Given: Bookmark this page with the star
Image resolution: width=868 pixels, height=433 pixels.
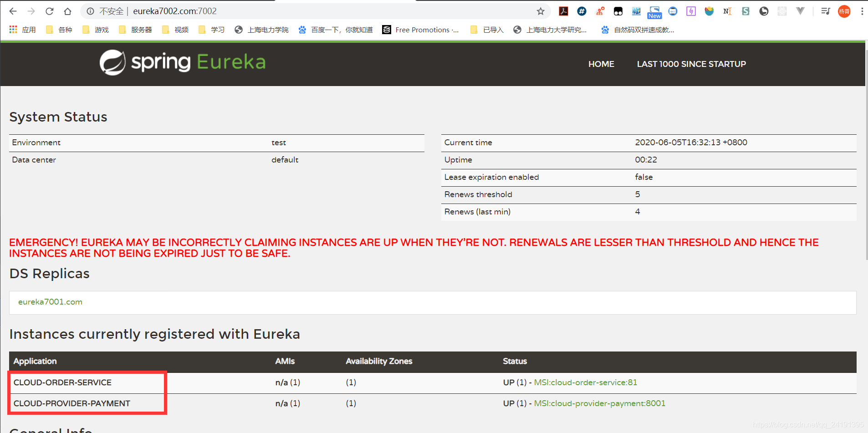Looking at the screenshot, I should (541, 11).
